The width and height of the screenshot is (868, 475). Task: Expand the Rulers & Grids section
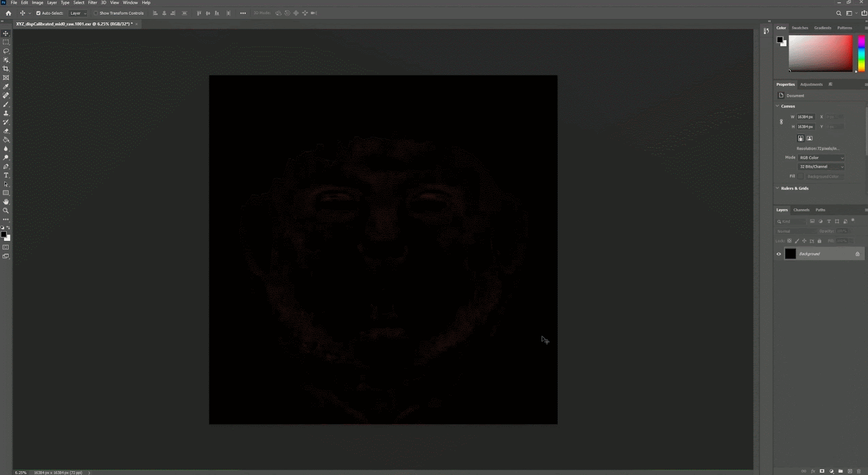tap(777, 188)
